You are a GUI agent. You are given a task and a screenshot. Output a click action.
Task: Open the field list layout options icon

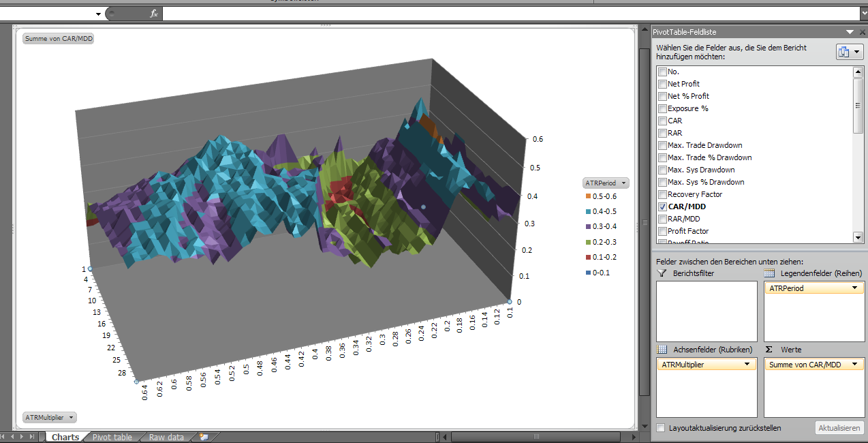tap(849, 52)
